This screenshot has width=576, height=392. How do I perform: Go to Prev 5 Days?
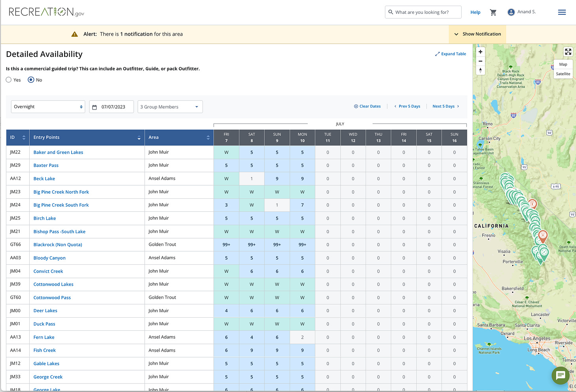407,106
